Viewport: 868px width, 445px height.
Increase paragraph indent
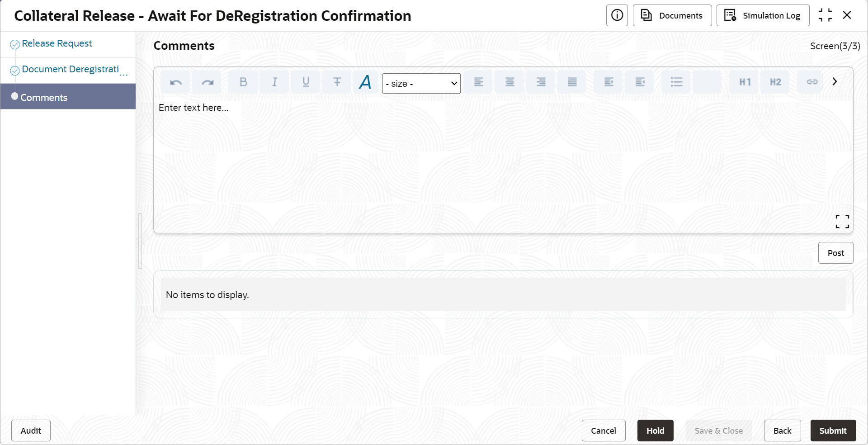pos(609,82)
